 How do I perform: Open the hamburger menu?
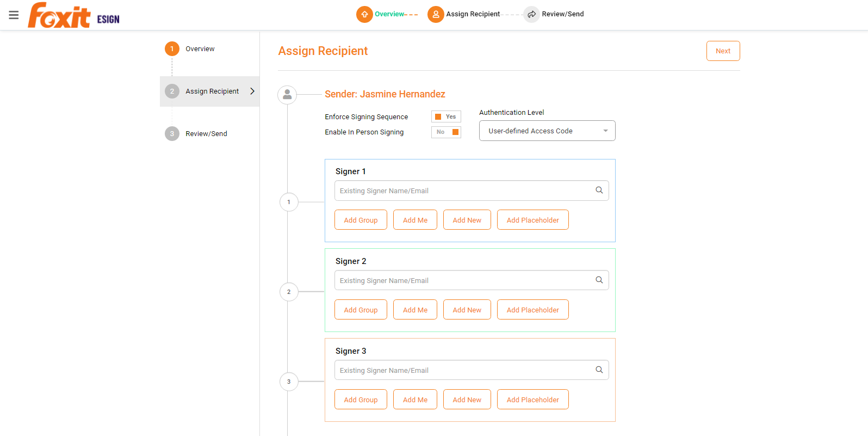click(x=14, y=15)
